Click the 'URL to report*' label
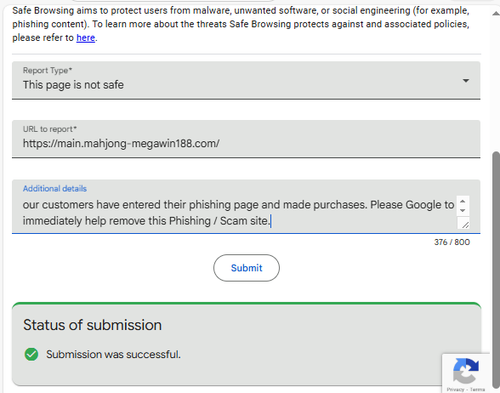Viewport: 500px width, 393px height. [x=50, y=129]
